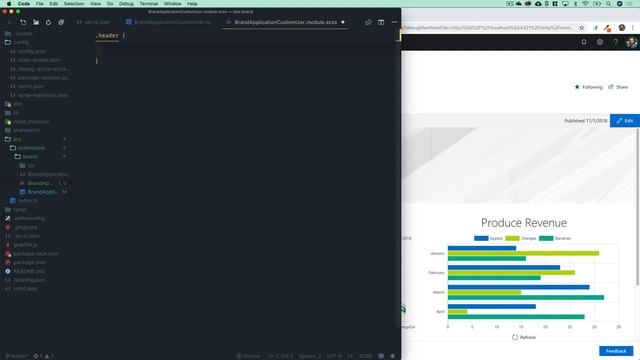640x360 pixels.
Task: Split the editor to the right
Action: [381, 22]
